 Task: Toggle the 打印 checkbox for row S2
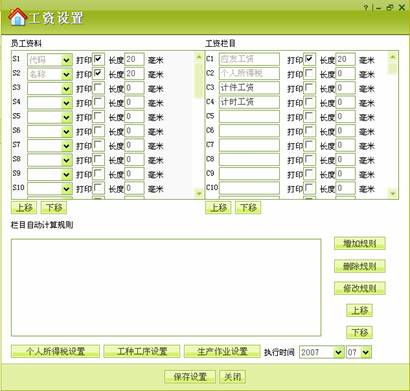coord(98,74)
